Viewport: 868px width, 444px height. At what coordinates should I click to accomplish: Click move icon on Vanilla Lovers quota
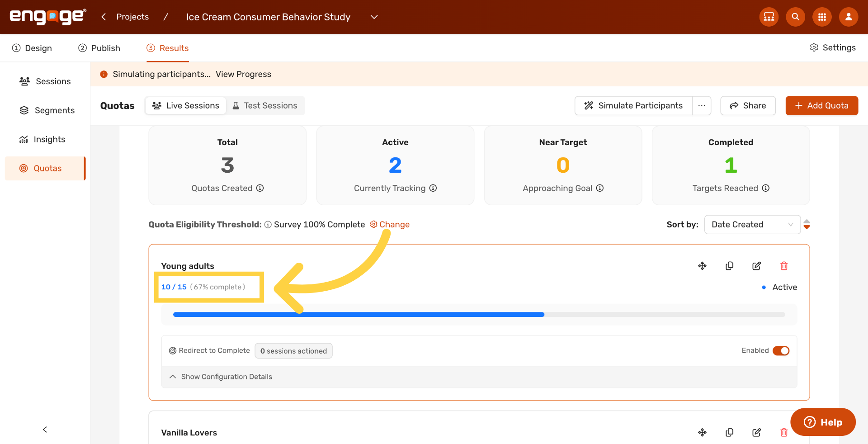pyautogui.click(x=702, y=433)
